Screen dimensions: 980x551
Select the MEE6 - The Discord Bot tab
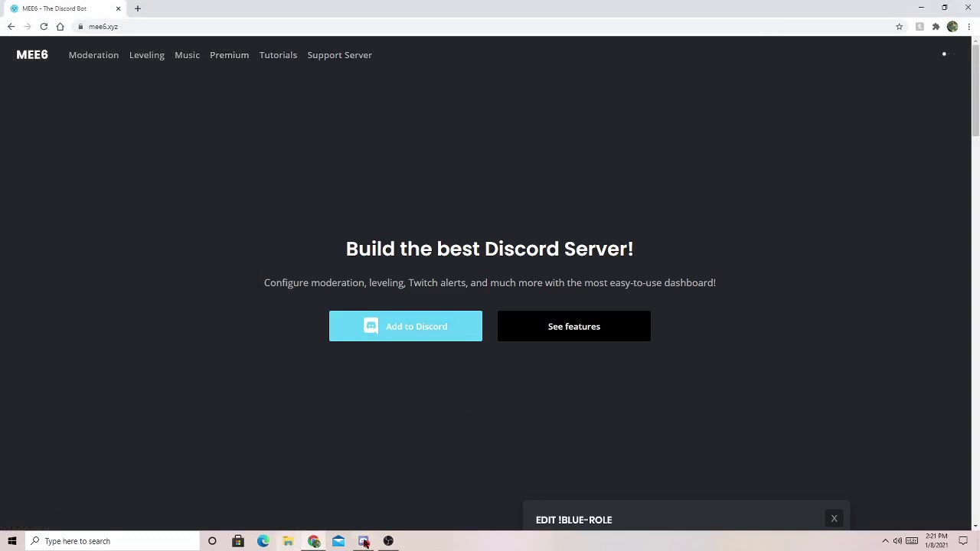click(x=65, y=8)
